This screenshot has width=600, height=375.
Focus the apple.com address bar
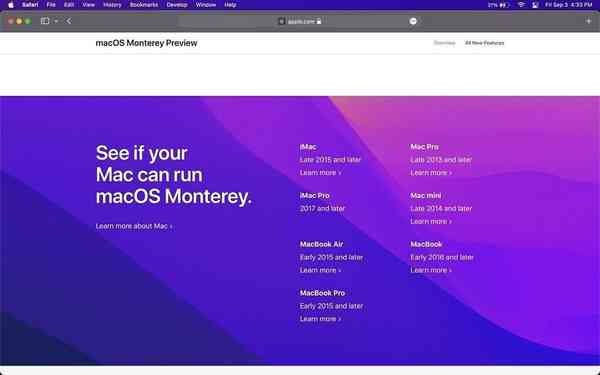click(x=300, y=21)
